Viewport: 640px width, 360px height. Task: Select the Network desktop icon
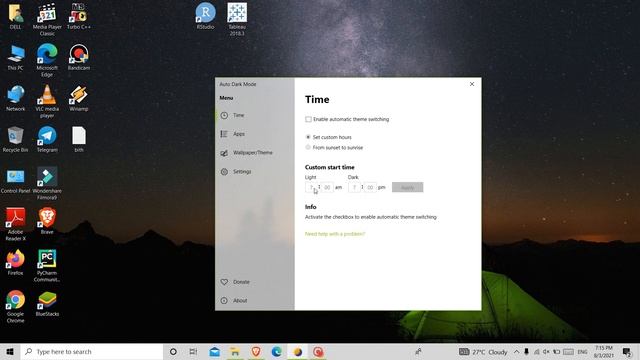pos(16,98)
